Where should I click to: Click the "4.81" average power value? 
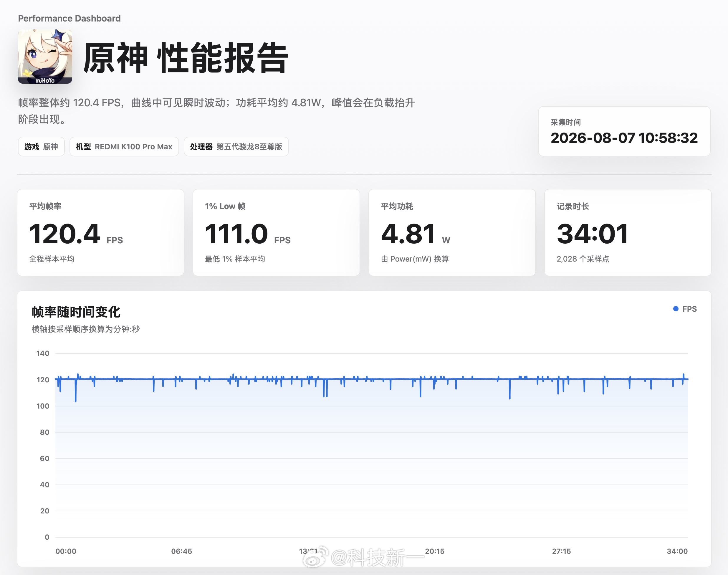408,234
